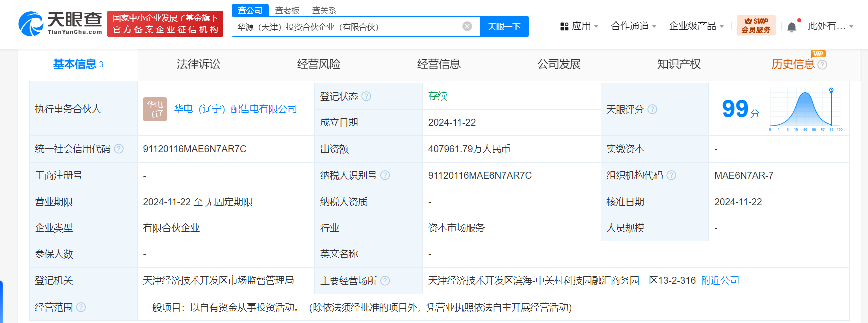The width and height of the screenshot is (868, 323).
Task: Clear the search box with X icon
Action: 467,26
